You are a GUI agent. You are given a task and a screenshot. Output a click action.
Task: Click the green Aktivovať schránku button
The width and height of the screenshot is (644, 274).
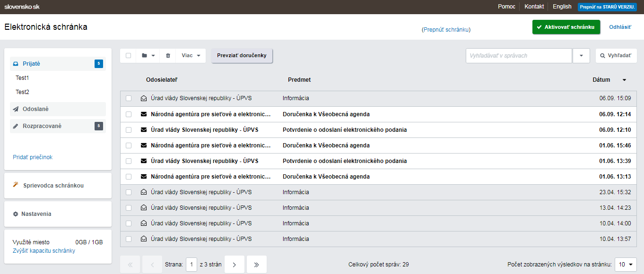(x=566, y=27)
